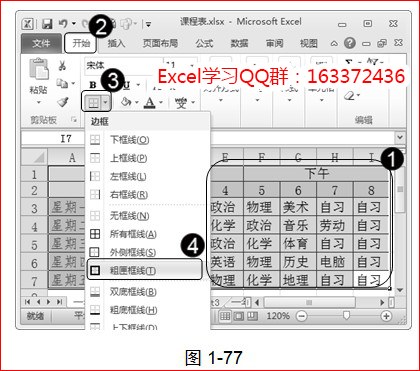Click the Format Painter brush icon
This screenshot has height=371, width=420.
[63, 102]
